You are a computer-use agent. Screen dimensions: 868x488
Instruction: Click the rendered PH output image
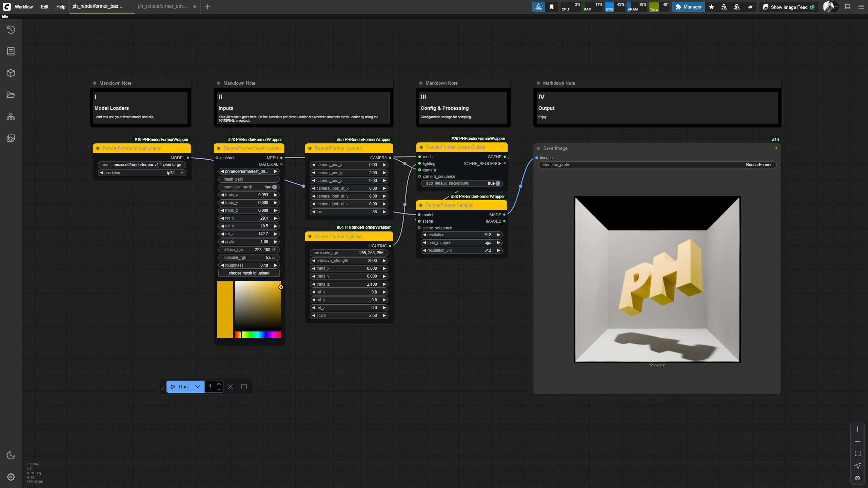pos(657,279)
